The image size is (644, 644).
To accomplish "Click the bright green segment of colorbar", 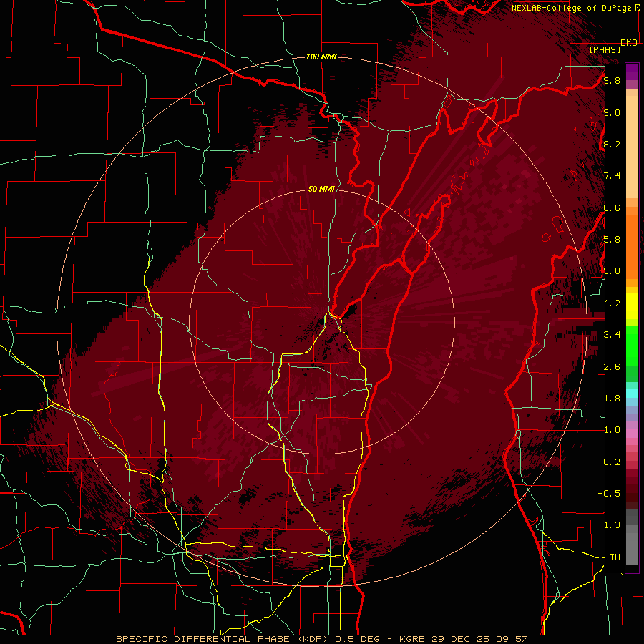I will pyautogui.click(x=632, y=346).
